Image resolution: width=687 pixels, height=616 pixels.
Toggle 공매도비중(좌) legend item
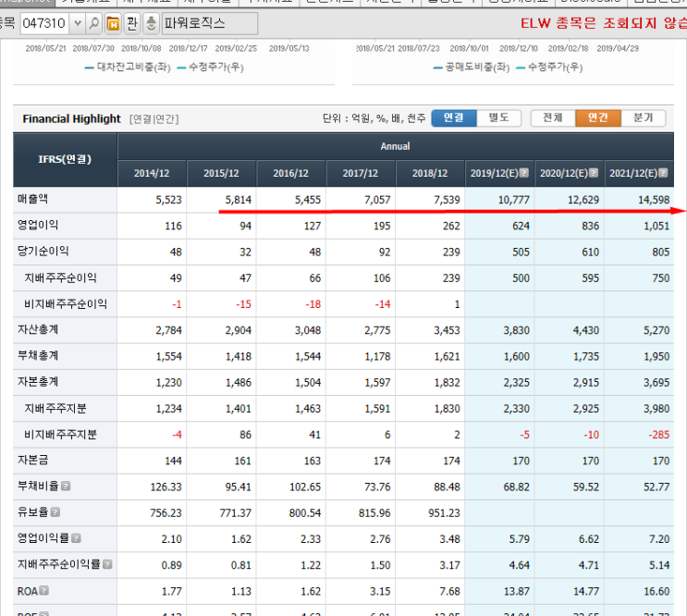point(472,67)
